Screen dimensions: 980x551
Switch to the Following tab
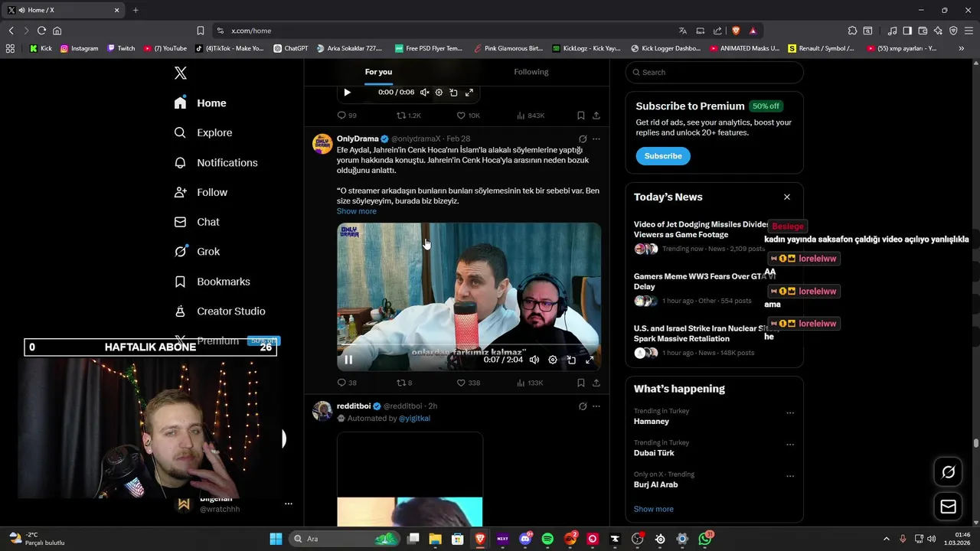[531, 72]
